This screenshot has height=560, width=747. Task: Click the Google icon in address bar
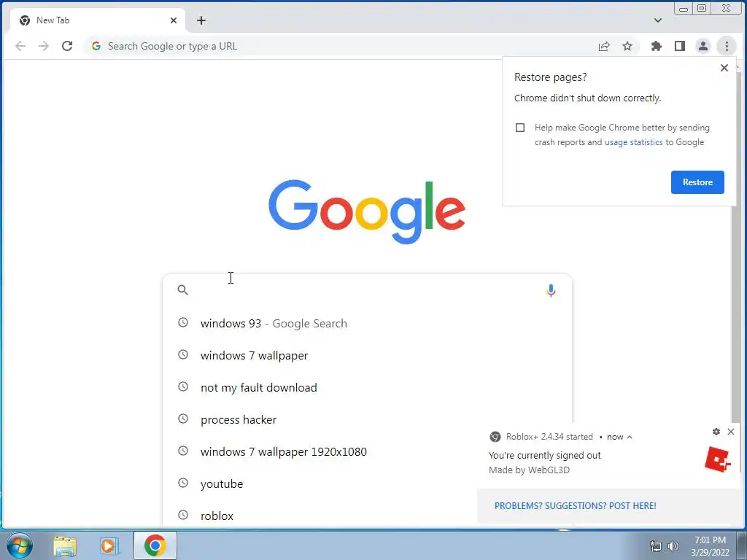[x=96, y=46]
